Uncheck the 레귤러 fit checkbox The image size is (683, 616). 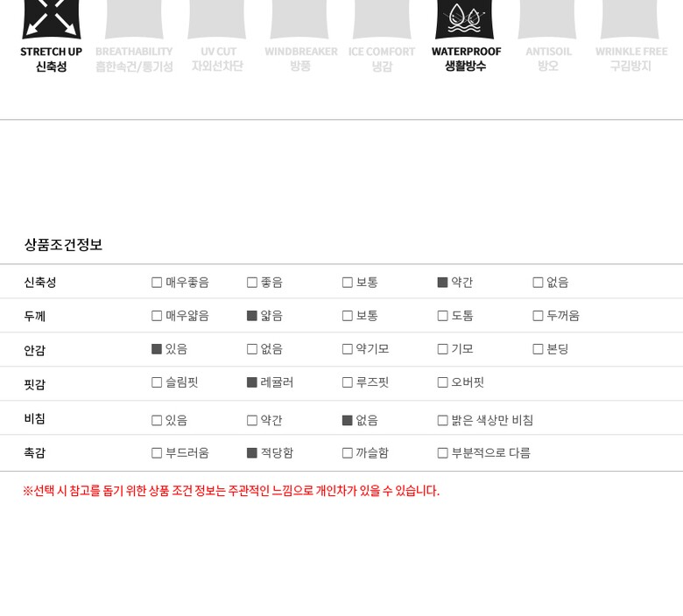(252, 382)
